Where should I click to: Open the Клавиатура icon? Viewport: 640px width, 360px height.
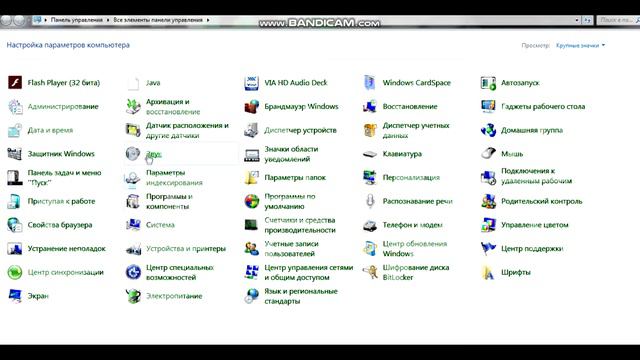click(370, 154)
